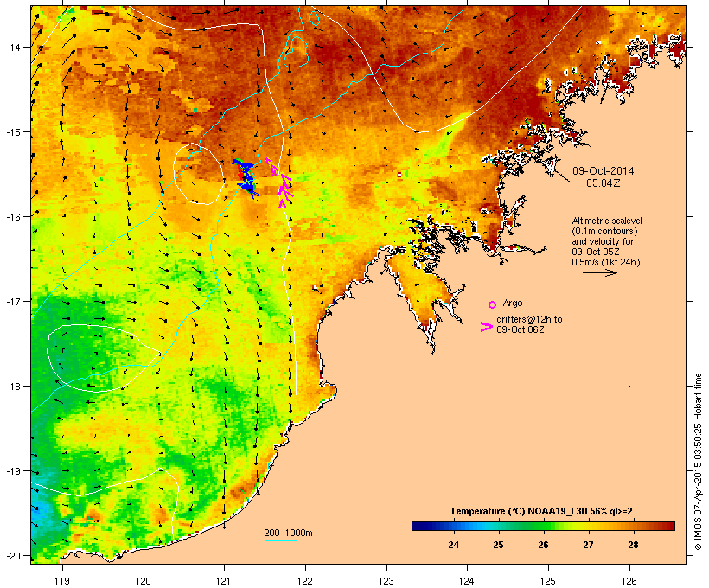Image resolution: width=709 pixels, height=588 pixels.
Task: Click the color bar tick label 27
Action: 588,545
